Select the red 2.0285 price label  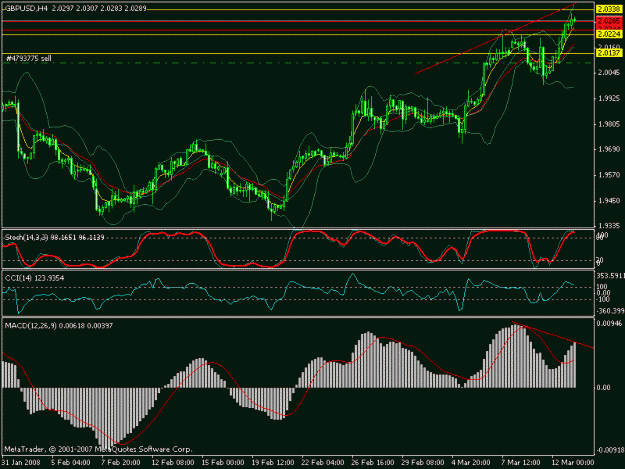pos(609,20)
